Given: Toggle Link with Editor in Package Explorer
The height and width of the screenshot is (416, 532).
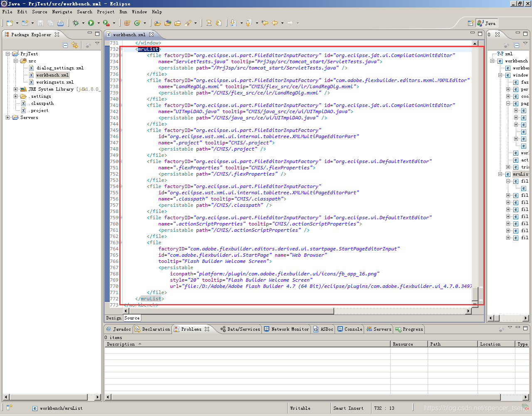Looking at the screenshot, I should click(75, 45).
